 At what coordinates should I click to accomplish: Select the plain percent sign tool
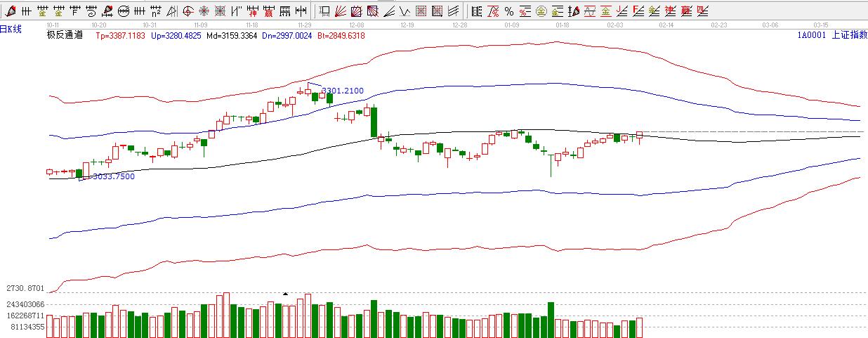(508, 11)
